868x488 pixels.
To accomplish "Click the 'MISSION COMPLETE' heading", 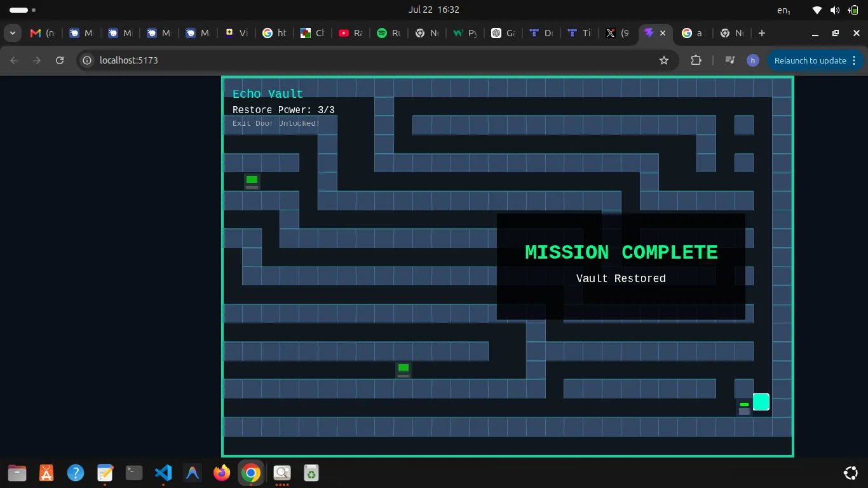I will pyautogui.click(x=621, y=252).
